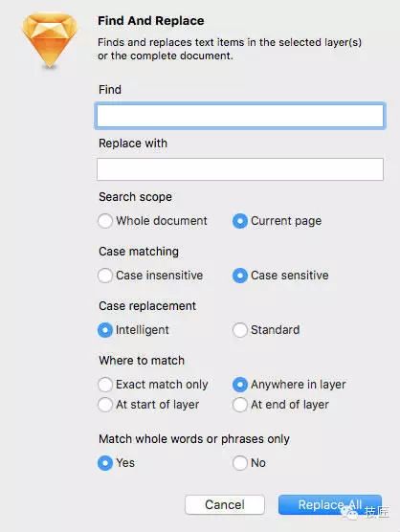400x532 pixels.
Task: Click the Replace with input field
Action: pos(240,169)
